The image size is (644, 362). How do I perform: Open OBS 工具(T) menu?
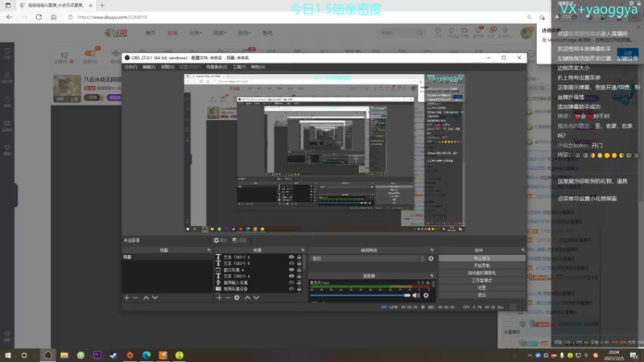[239, 67]
